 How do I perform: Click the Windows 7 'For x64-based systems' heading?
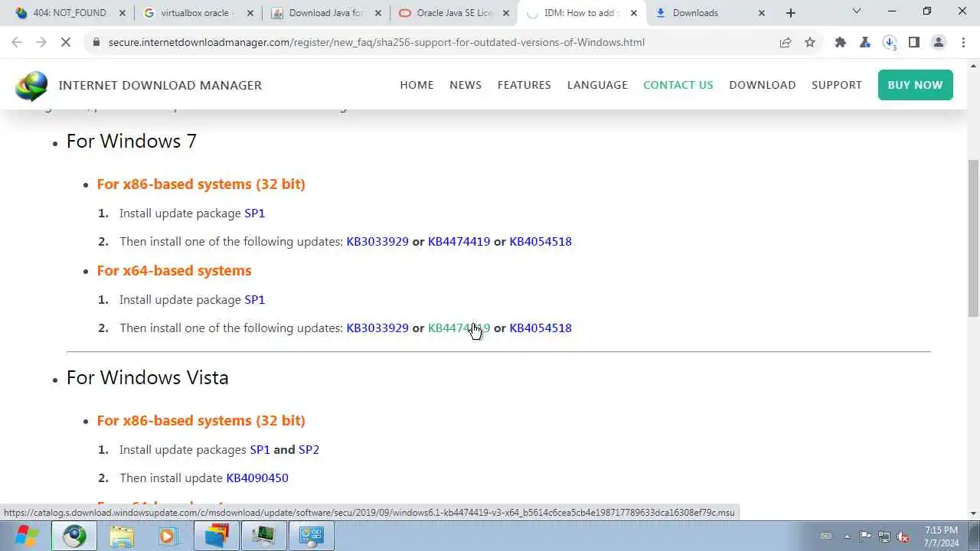[174, 270]
